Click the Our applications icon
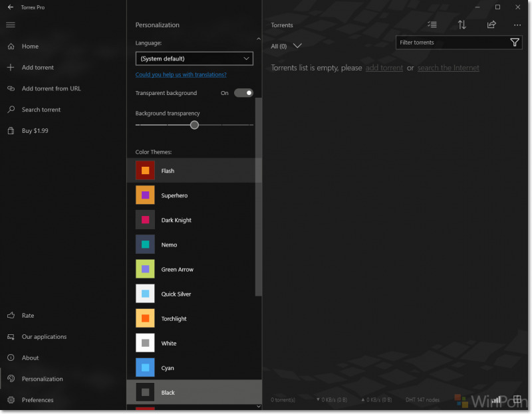Screen dimensions: 532x414 [11, 337]
